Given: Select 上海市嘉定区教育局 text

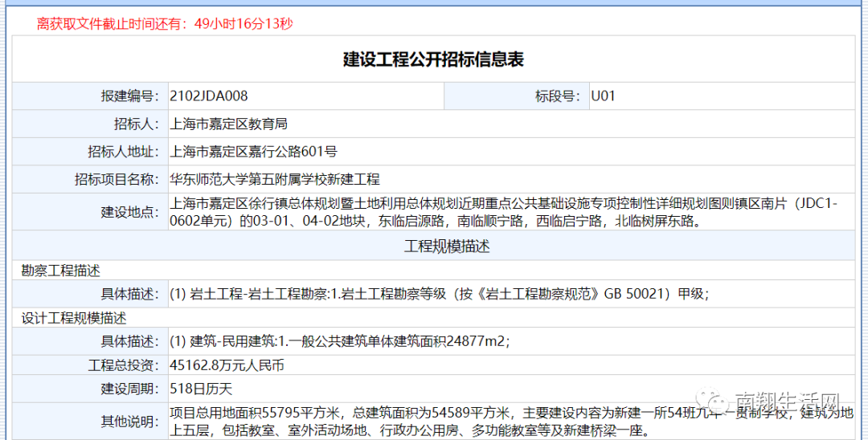Looking at the screenshot, I should 228,124.
